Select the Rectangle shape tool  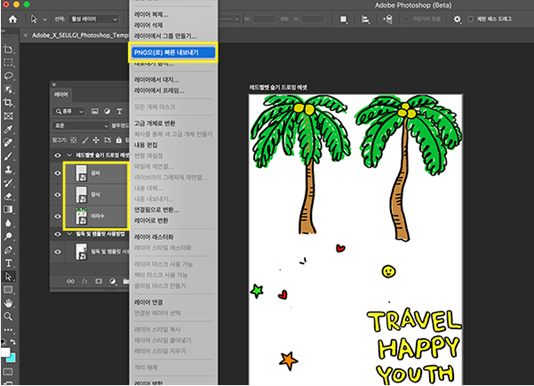(9, 290)
